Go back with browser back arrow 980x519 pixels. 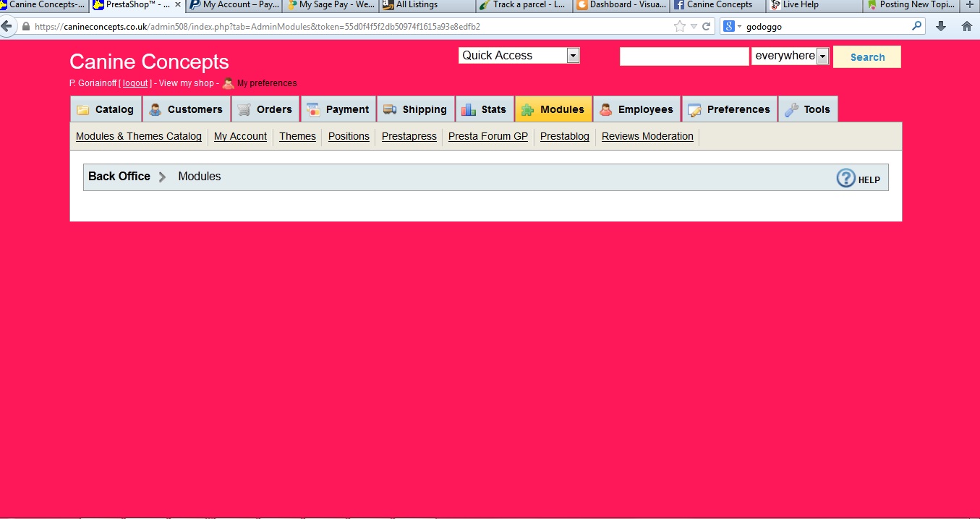click(7, 26)
